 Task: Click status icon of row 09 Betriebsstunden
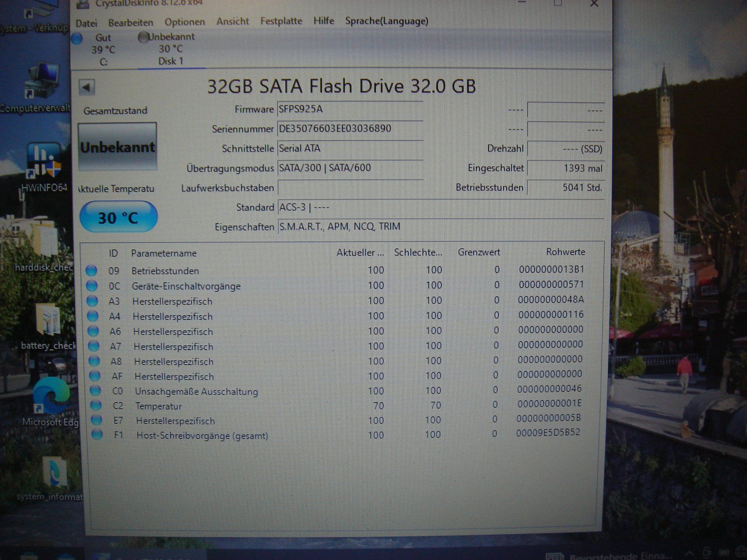(x=91, y=271)
